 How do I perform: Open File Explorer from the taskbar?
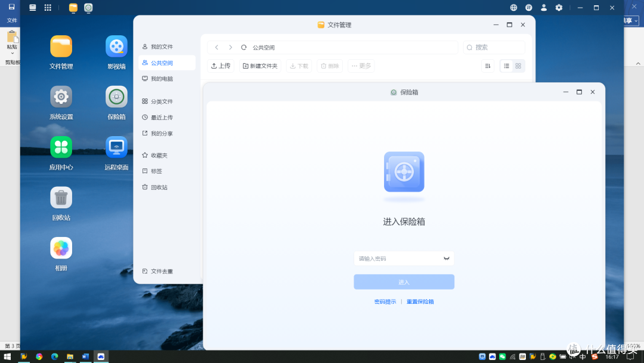coord(70,356)
